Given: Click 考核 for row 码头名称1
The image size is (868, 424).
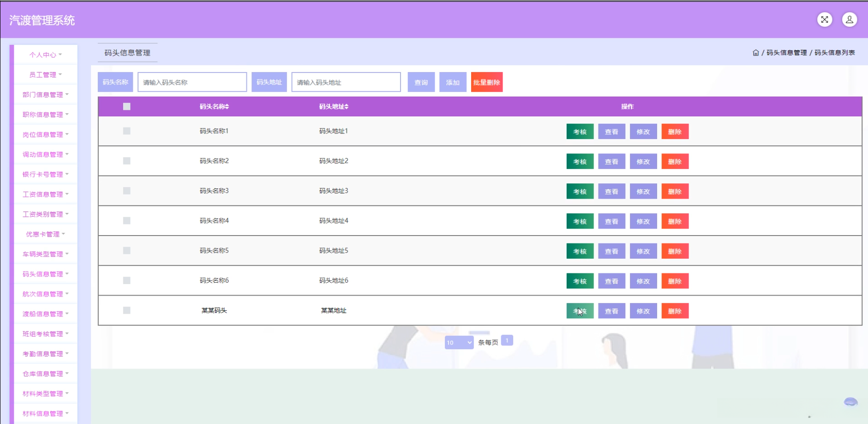Looking at the screenshot, I should [580, 132].
